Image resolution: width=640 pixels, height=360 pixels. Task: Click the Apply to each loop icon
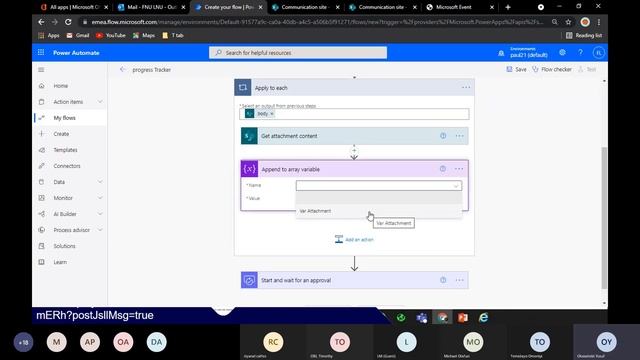click(242, 87)
